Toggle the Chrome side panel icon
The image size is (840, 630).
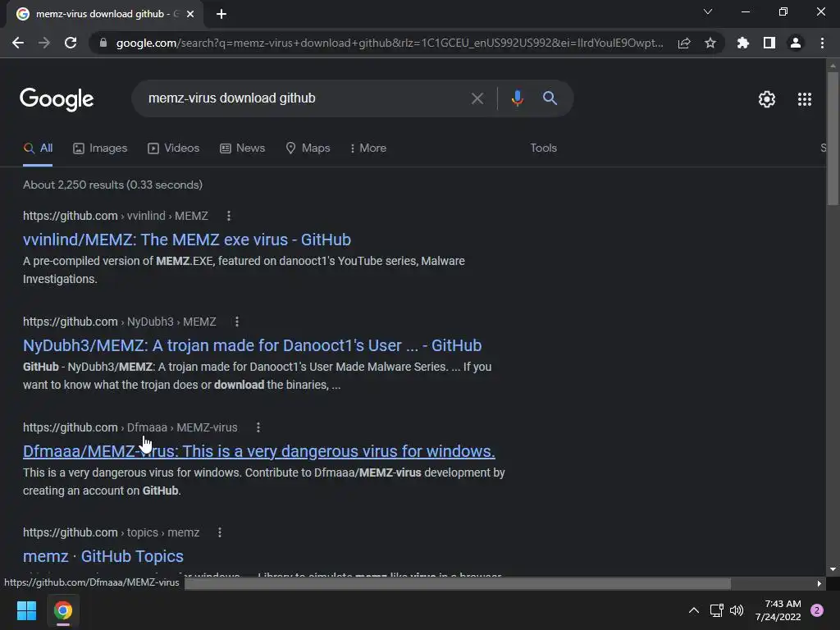coord(769,43)
